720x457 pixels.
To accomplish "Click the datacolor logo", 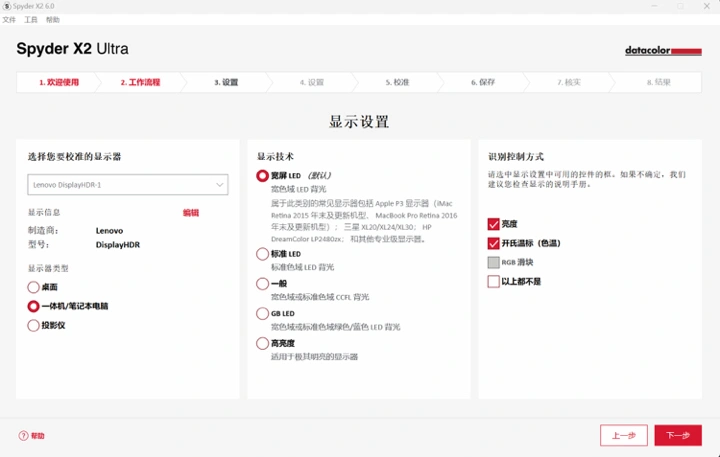I will 663,51.
